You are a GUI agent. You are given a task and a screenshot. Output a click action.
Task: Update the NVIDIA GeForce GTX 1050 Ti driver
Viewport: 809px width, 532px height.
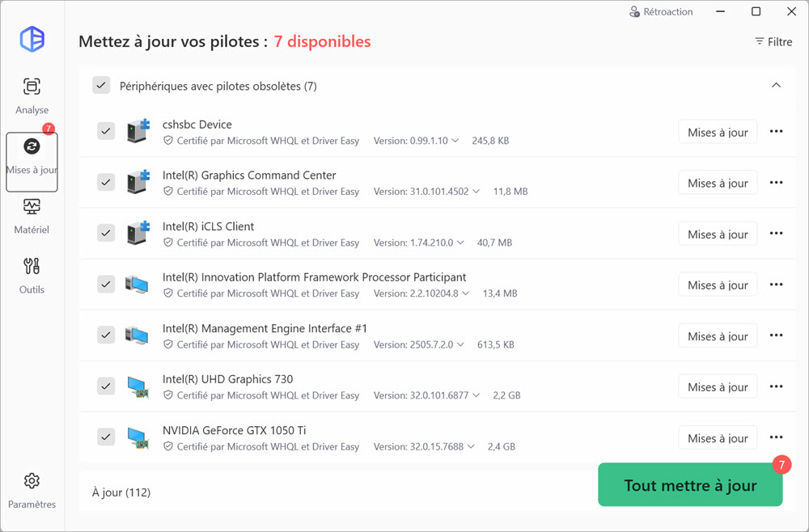click(718, 438)
